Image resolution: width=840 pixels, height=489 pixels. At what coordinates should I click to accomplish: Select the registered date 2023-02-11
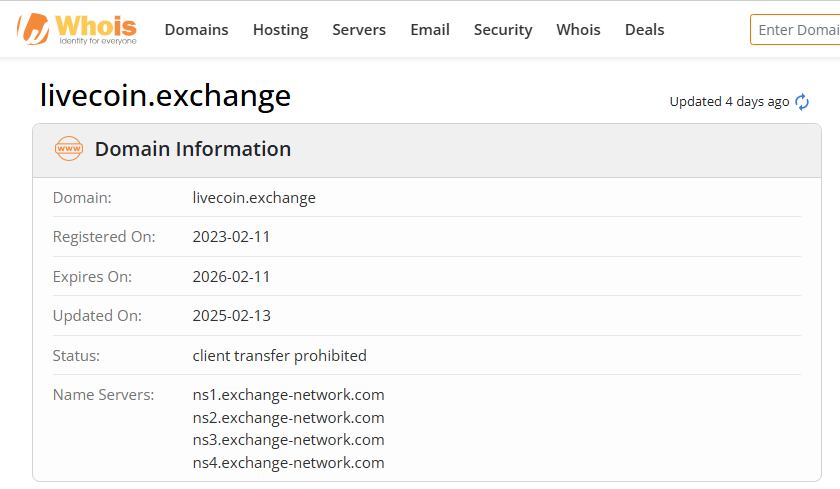click(x=231, y=237)
